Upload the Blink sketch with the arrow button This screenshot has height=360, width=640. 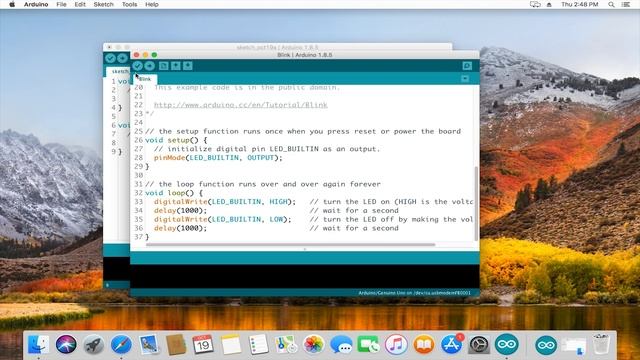(x=150, y=66)
